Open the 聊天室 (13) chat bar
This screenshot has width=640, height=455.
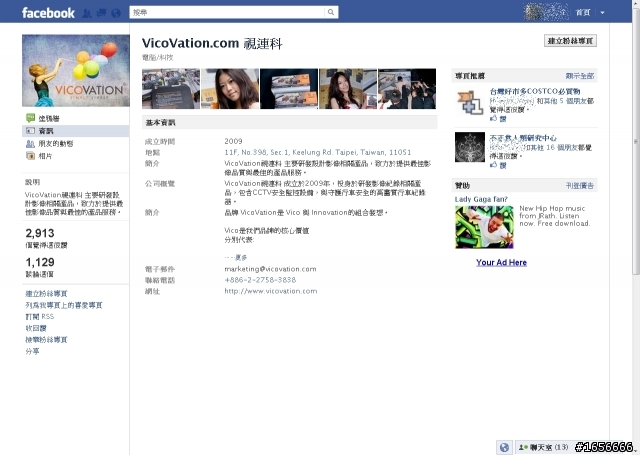pos(546,447)
